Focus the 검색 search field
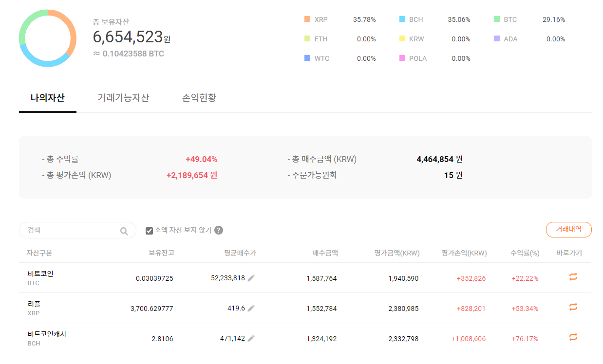This screenshot has width=603, height=364. click(x=77, y=230)
